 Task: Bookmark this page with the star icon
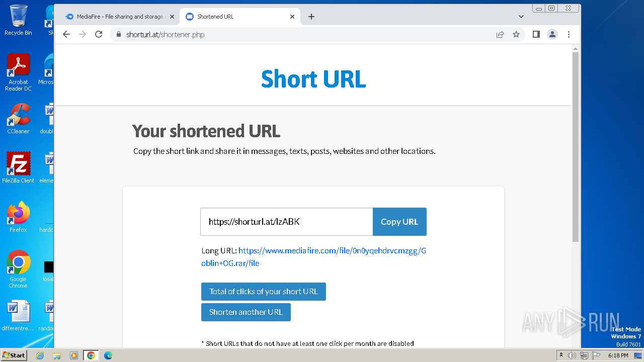[516, 34]
